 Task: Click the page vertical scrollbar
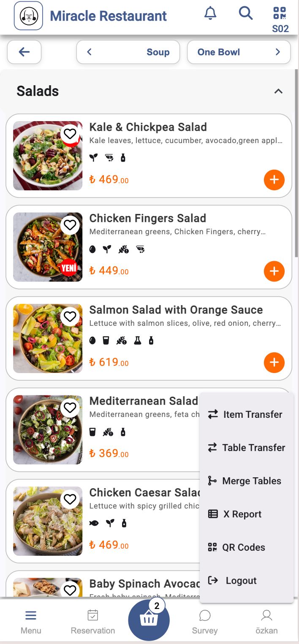click(x=296, y=165)
